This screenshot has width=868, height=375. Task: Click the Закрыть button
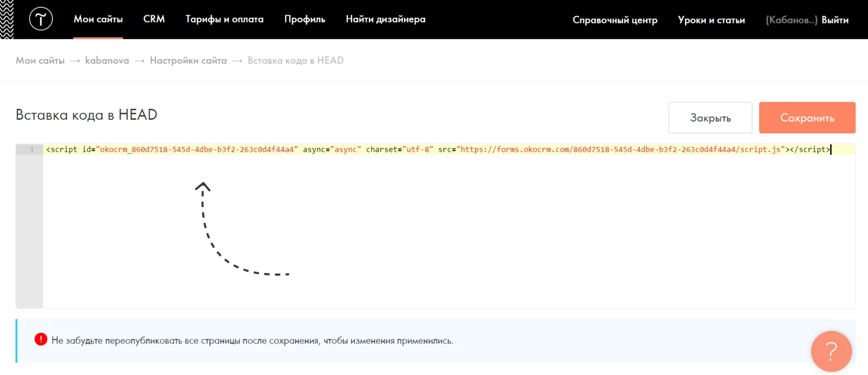(x=710, y=118)
